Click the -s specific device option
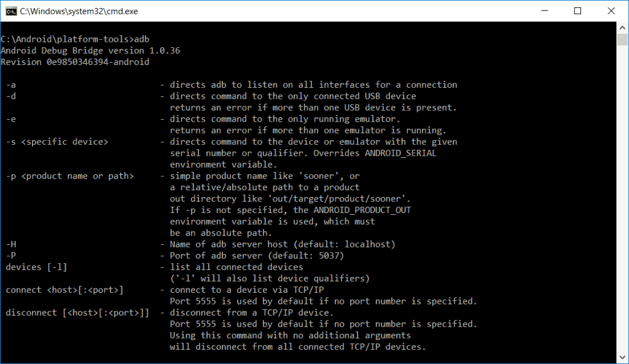The height and width of the screenshot is (364, 629). pyautogui.click(x=57, y=141)
